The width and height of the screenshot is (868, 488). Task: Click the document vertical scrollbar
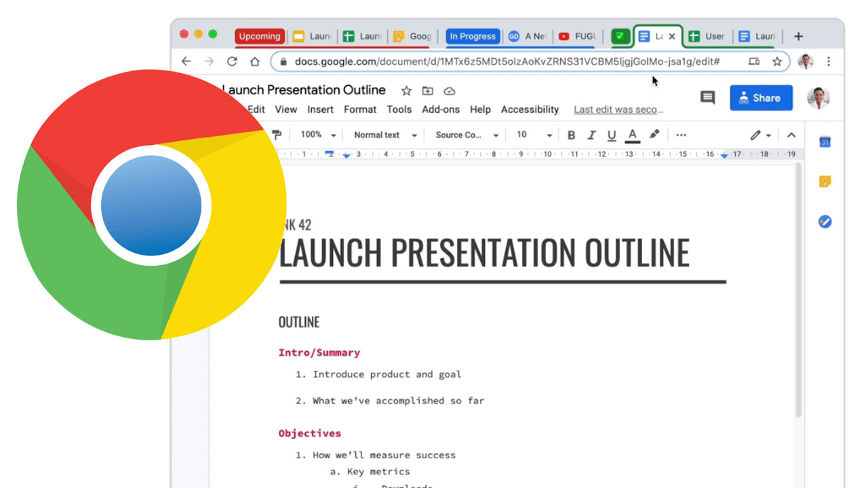click(x=800, y=290)
